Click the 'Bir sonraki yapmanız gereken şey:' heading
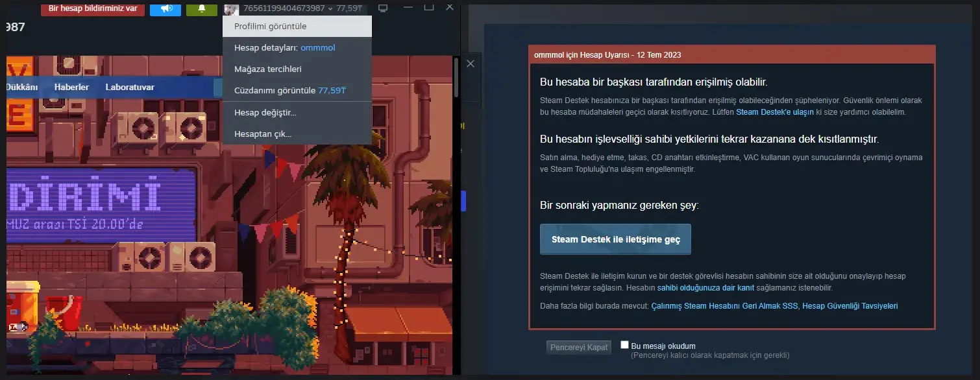This screenshot has width=980, height=380. (619, 206)
